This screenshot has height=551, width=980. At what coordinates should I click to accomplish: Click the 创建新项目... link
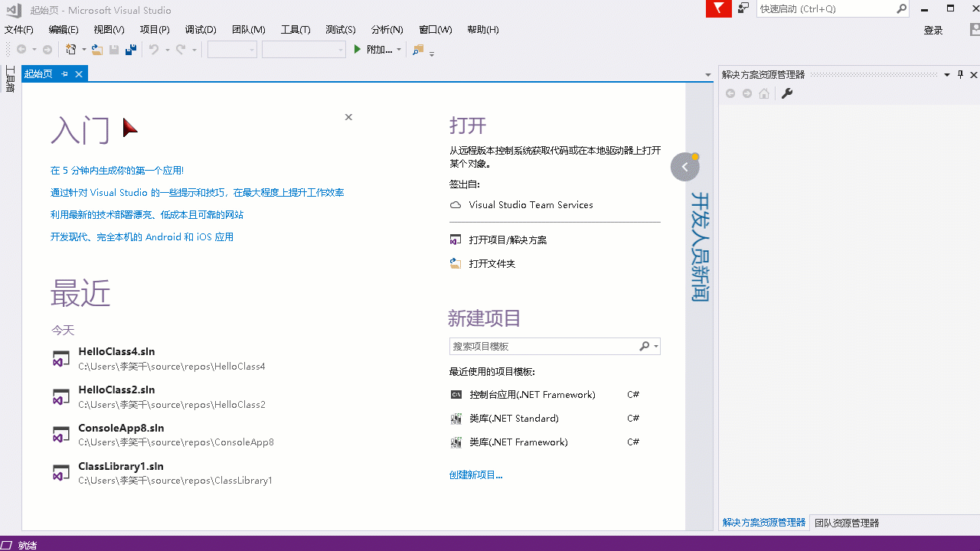tap(475, 475)
